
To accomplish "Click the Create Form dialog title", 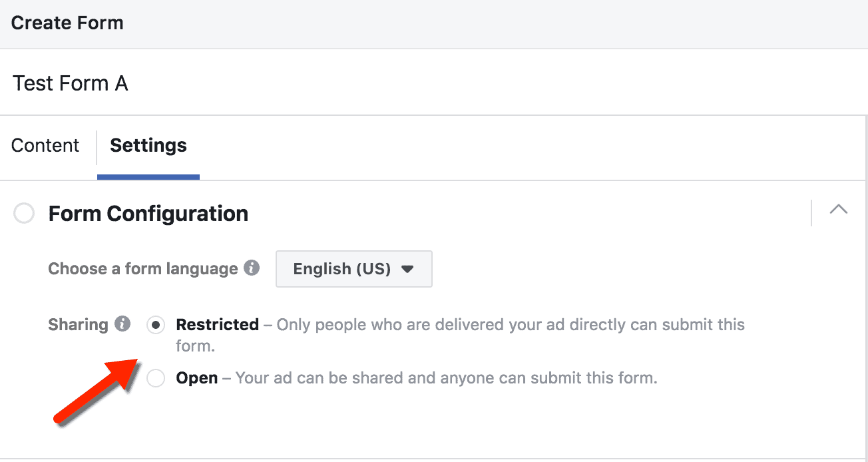I will tap(67, 23).
